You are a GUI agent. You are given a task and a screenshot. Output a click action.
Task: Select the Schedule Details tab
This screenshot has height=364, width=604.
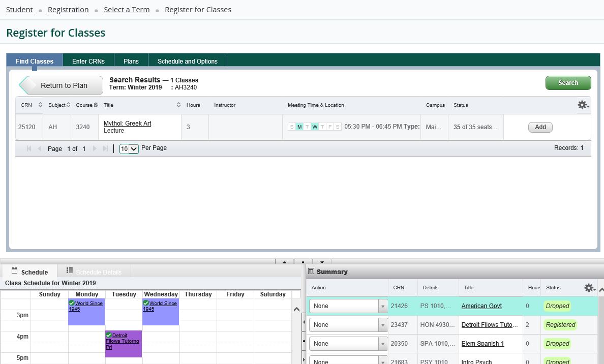(x=94, y=271)
